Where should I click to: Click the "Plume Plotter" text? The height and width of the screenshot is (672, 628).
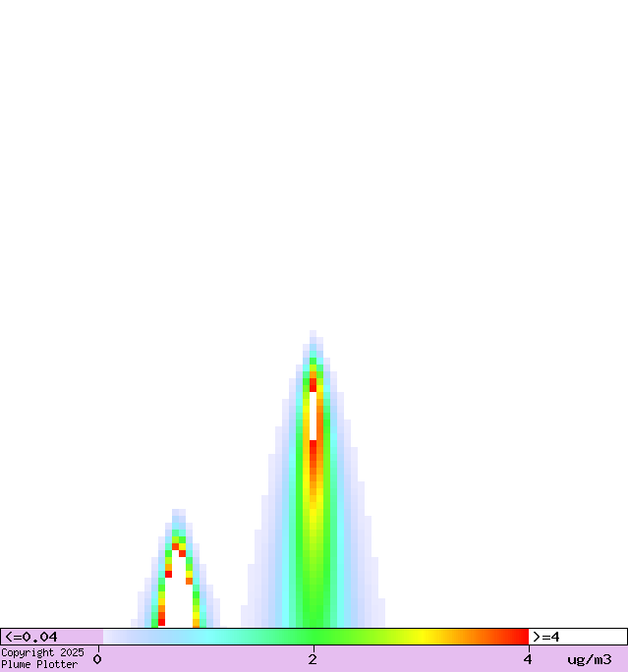tap(39, 665)
